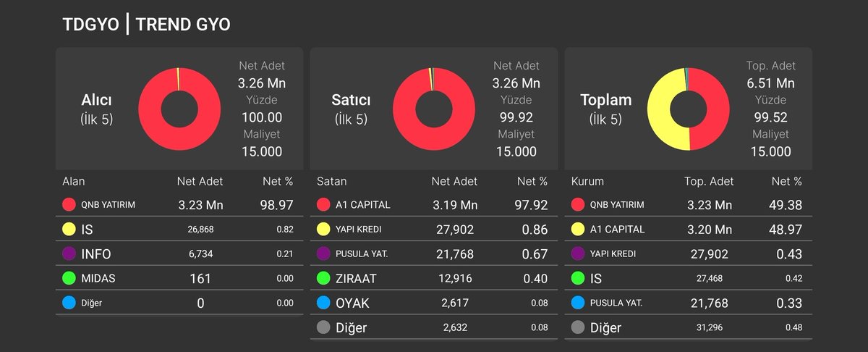
Task: Click the yellow dot beside YAPI KREDI in Satan list
Action: tap(323, 230)
